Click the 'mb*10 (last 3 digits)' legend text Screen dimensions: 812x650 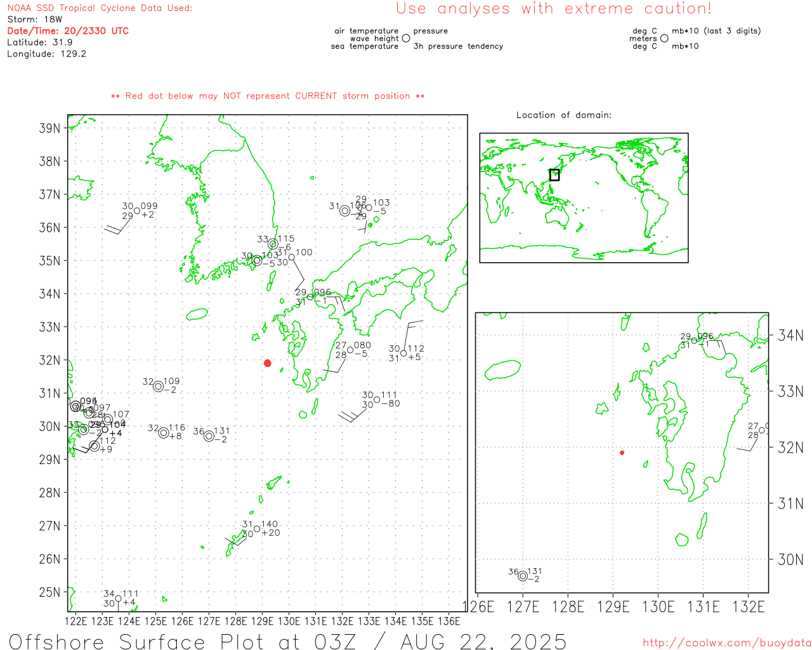(716, 31)
